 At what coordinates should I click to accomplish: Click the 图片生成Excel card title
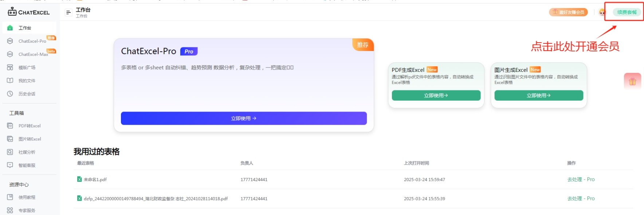click(511, 70)
